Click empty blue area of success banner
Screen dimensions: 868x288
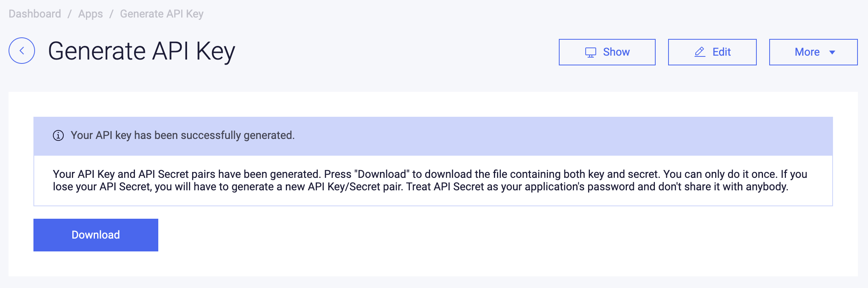click(x=564, y=136)
